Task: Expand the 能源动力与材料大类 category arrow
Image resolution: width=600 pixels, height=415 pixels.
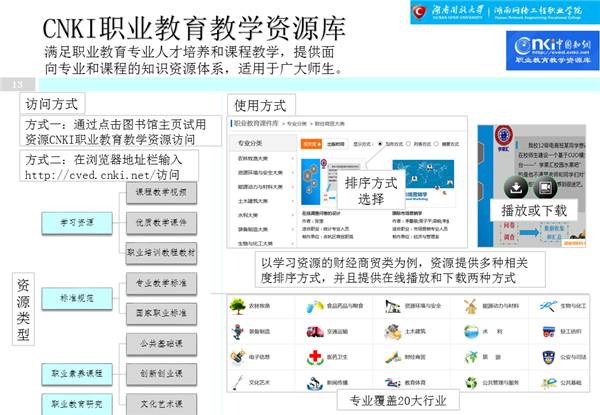Action: pyautogui.click(x=292, y=187)
